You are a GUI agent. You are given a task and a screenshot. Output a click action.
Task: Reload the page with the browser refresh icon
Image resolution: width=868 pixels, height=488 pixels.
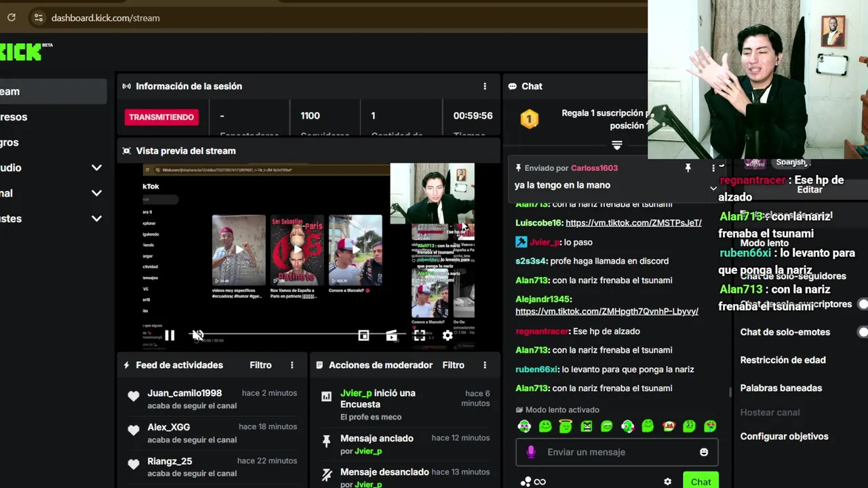[12, 18]
